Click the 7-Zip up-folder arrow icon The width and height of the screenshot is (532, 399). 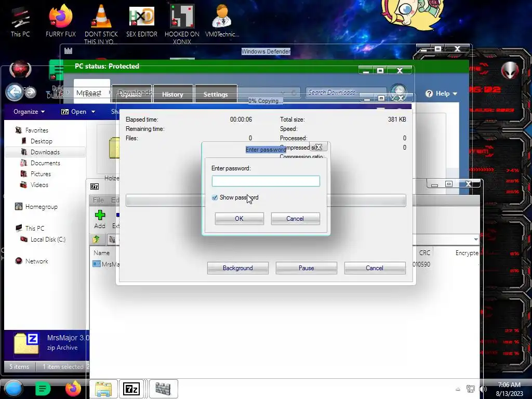tap(96, 239)
